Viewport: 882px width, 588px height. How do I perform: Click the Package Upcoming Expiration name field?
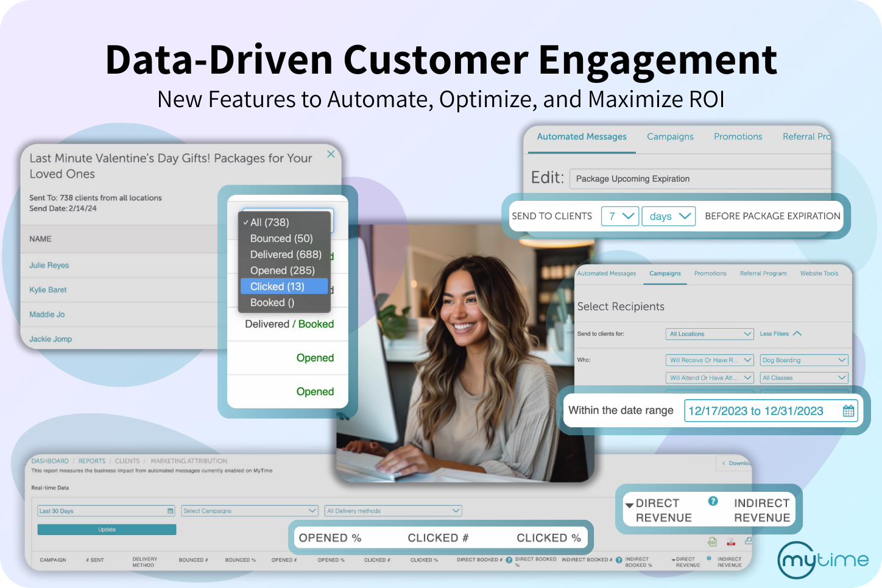coord(700,179)
